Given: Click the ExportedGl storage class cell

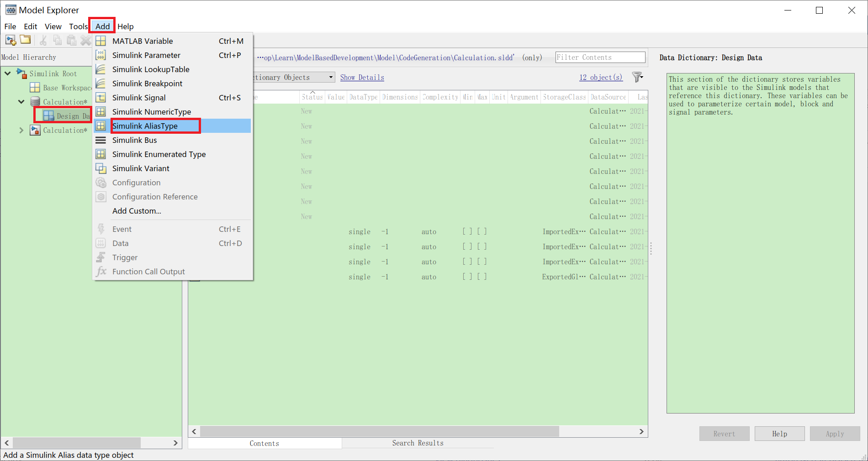Looking at the screenshot, I should point(564,277).
